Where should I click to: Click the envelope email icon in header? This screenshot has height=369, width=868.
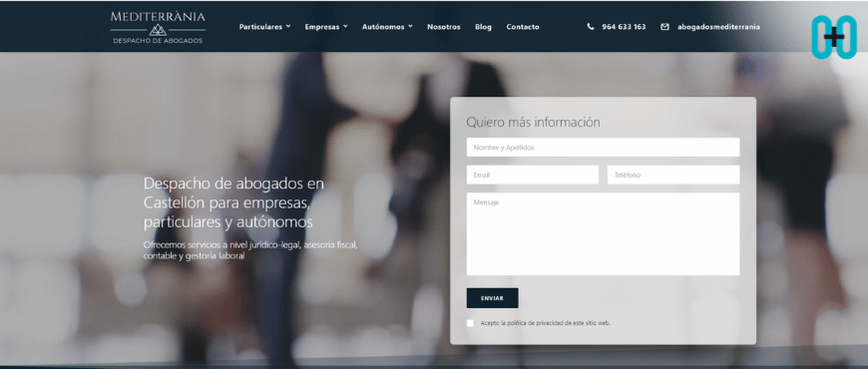(664, 27)
